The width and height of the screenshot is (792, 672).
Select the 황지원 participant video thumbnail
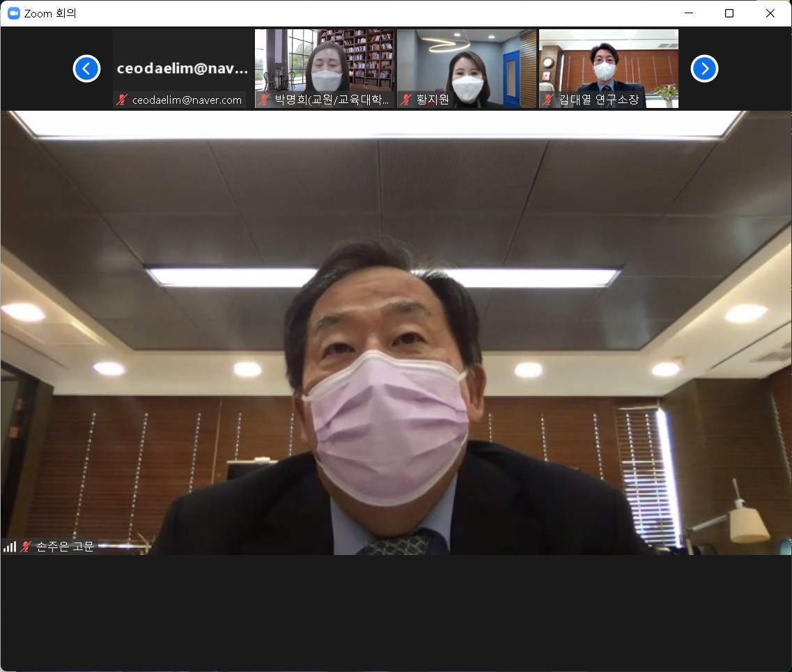[467, 68]
